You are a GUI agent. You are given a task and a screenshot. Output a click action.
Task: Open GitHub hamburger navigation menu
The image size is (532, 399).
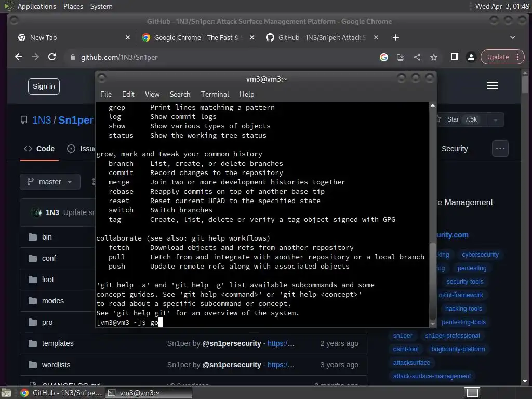pyautogui.click(x=493, y=86)
